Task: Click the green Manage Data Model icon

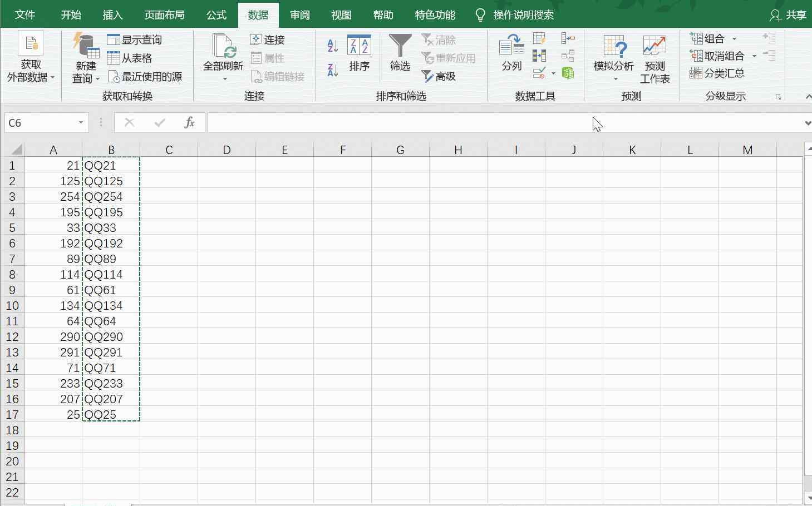Action: pyautogui.click(x=568, y=73)
